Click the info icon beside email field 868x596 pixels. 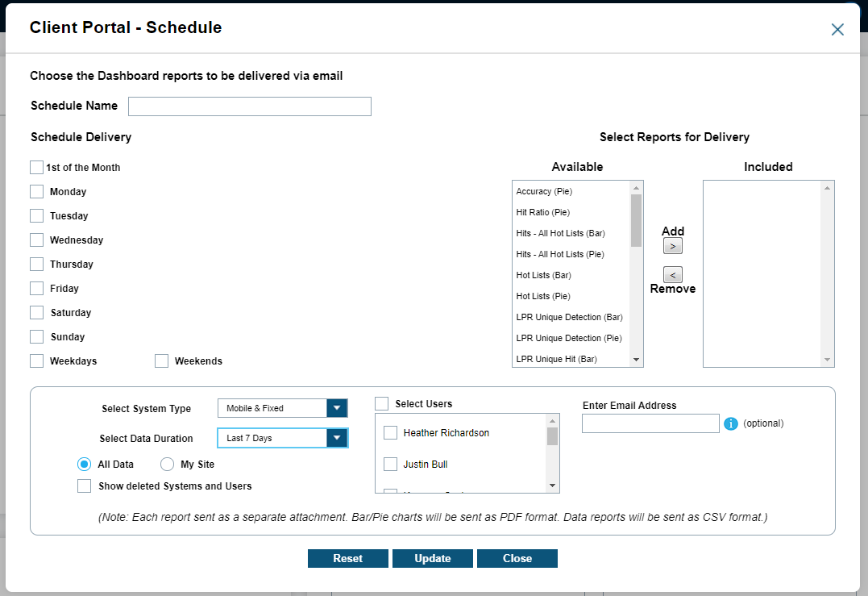[731, 423]
